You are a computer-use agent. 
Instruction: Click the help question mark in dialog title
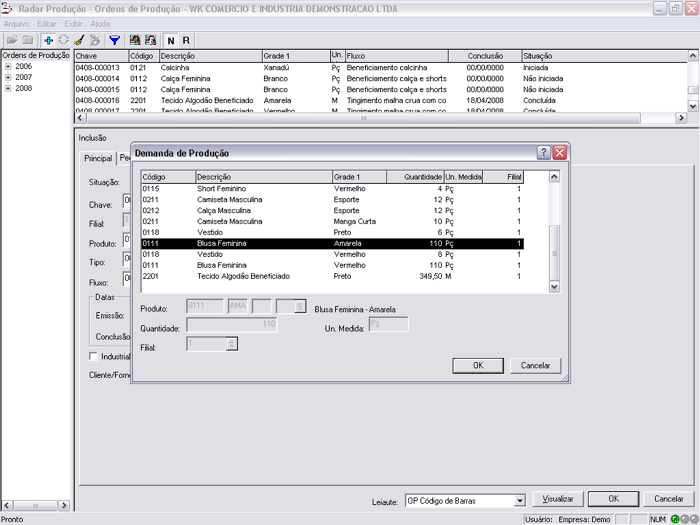pyautogui.click(x=543, y=153)
